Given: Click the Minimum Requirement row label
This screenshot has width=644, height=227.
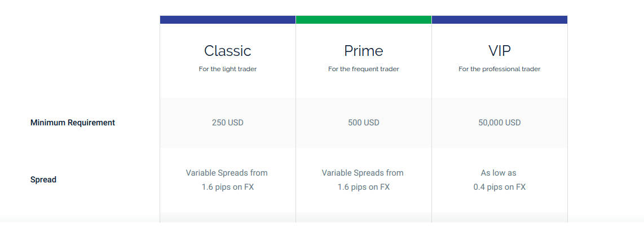Looking at the screenshot, I should (x=73, y=123).
